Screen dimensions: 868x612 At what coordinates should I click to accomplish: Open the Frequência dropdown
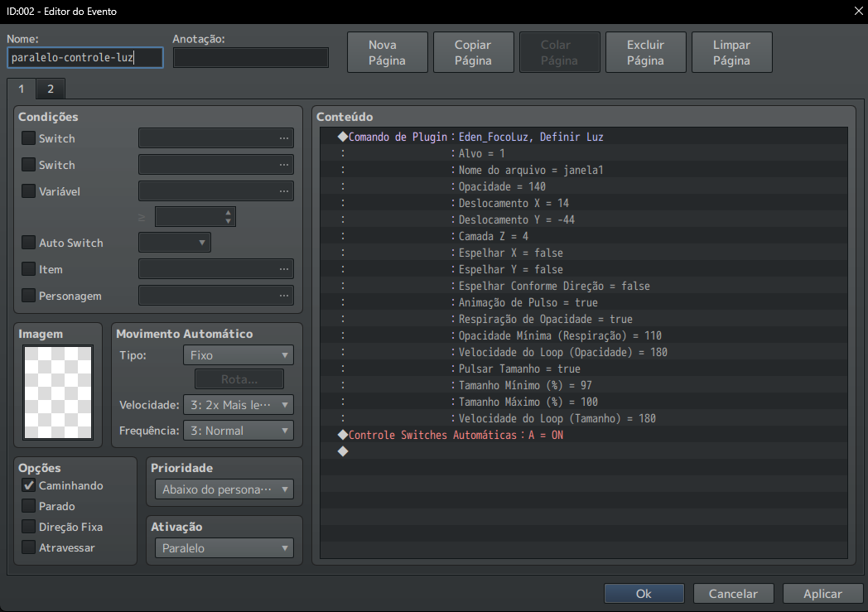pos(238,431)
